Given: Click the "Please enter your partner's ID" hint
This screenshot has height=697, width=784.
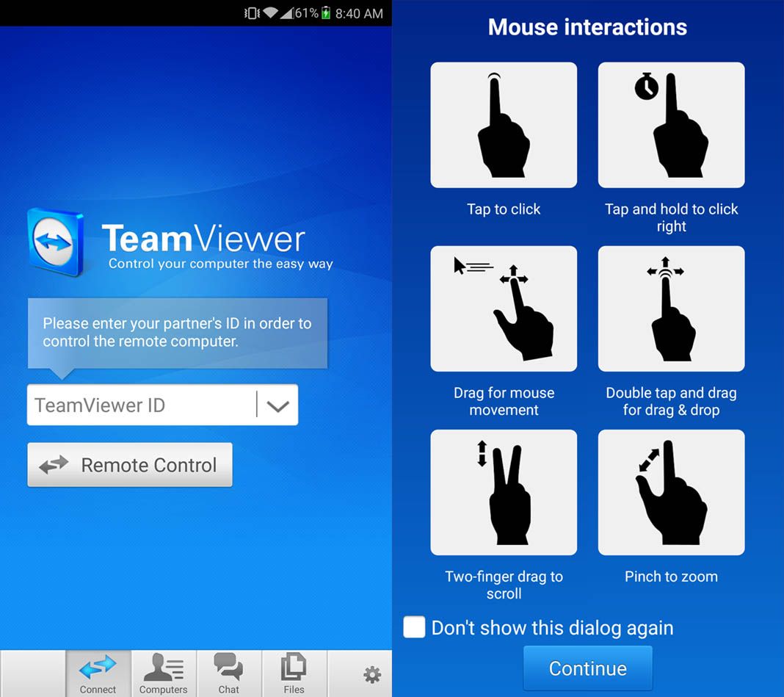Looking at the screenshot, I should [177, 332].
